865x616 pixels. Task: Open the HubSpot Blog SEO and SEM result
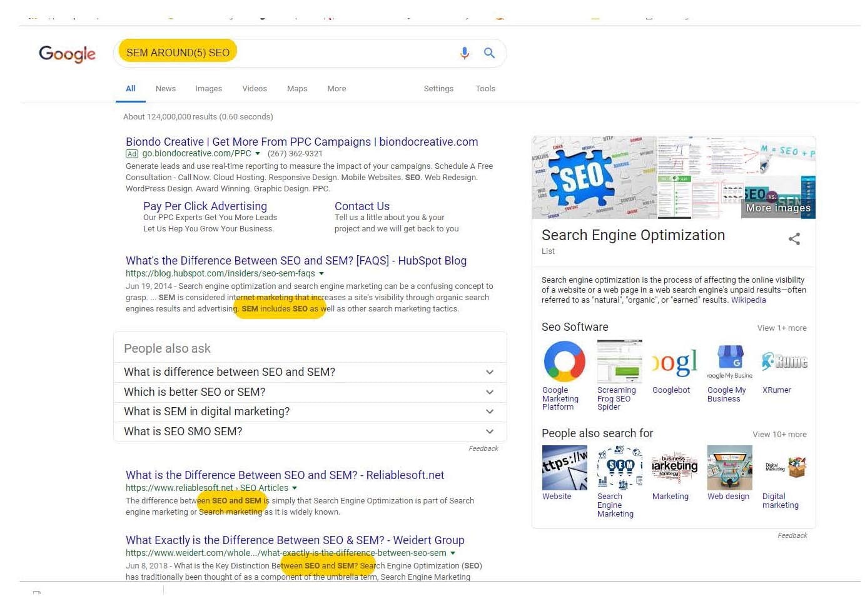click(296, 261)
